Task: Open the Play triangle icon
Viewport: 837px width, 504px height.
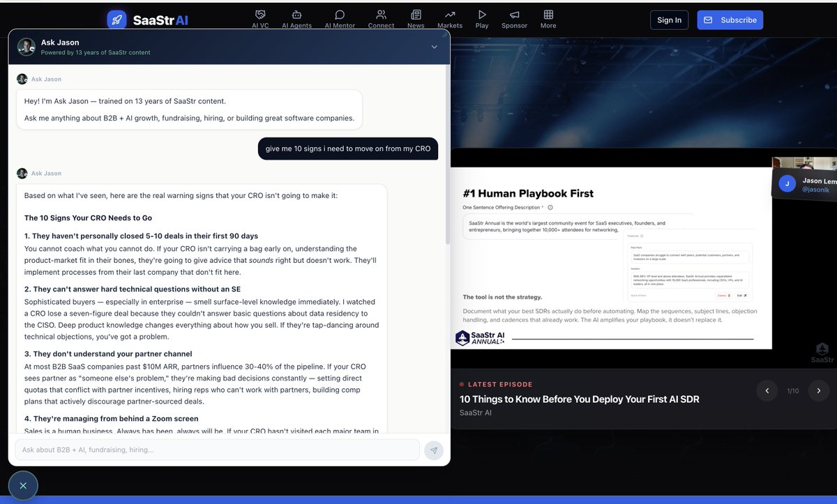Action: [482, 15]
